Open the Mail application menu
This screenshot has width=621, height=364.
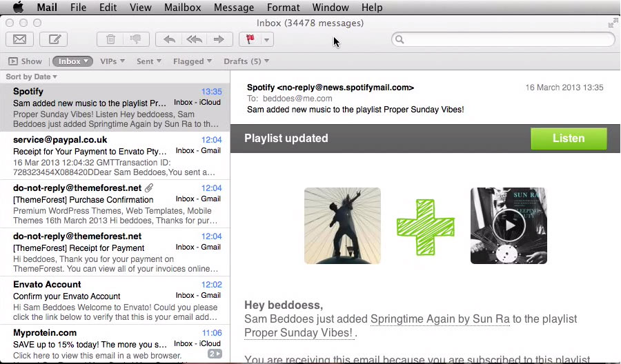coord(47,7)
